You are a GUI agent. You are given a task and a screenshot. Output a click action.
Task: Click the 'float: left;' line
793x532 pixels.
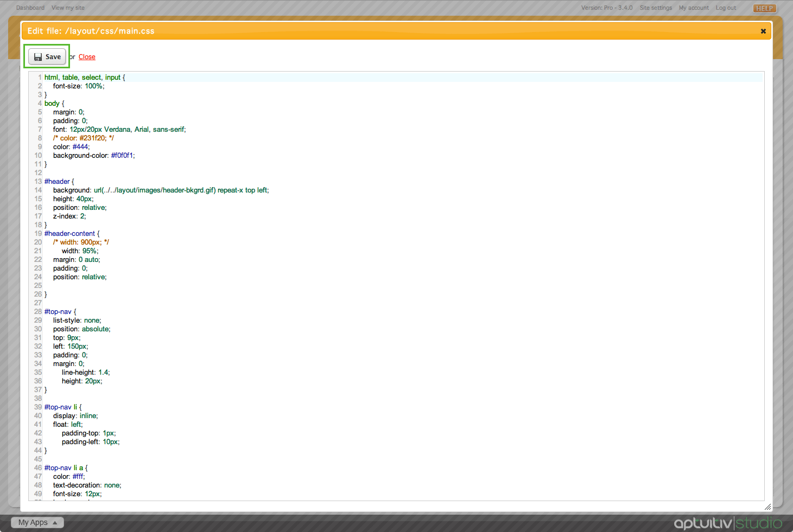pyautogui.click(x=68, y=425)
